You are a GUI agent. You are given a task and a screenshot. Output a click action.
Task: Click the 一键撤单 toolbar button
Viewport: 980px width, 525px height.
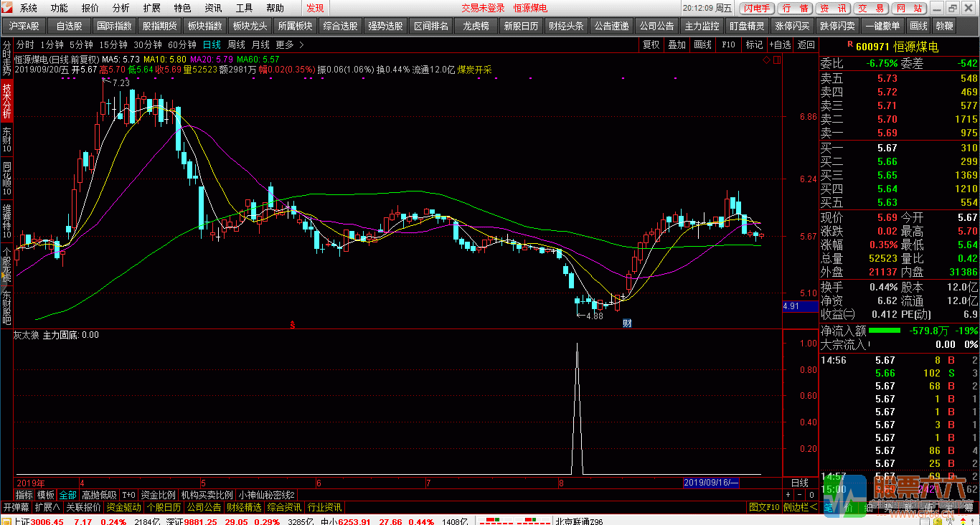click(882, 26)
